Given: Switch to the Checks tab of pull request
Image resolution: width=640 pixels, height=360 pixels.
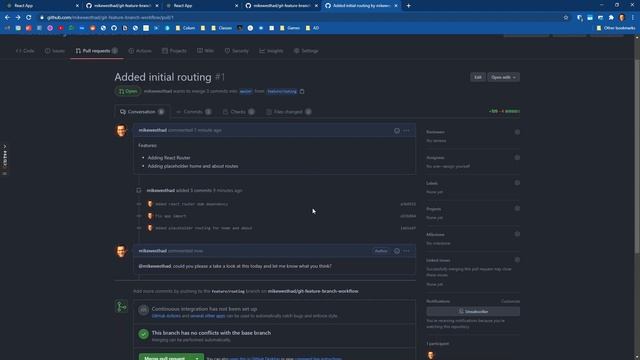Looking at the screenshot, I should pyautogui.click(x=238, y=112).
